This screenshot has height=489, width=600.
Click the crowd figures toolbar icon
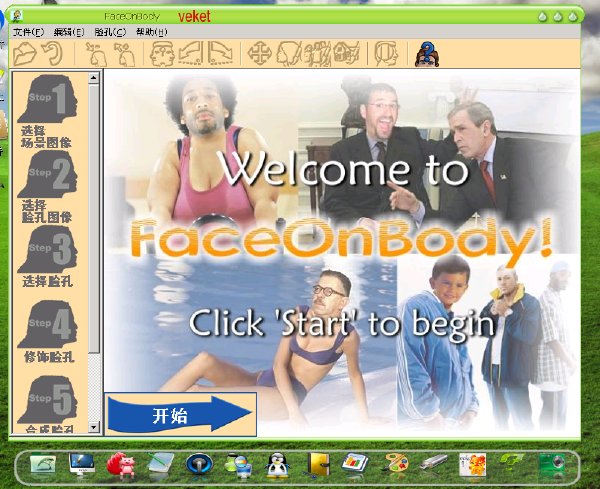point(318,54)
